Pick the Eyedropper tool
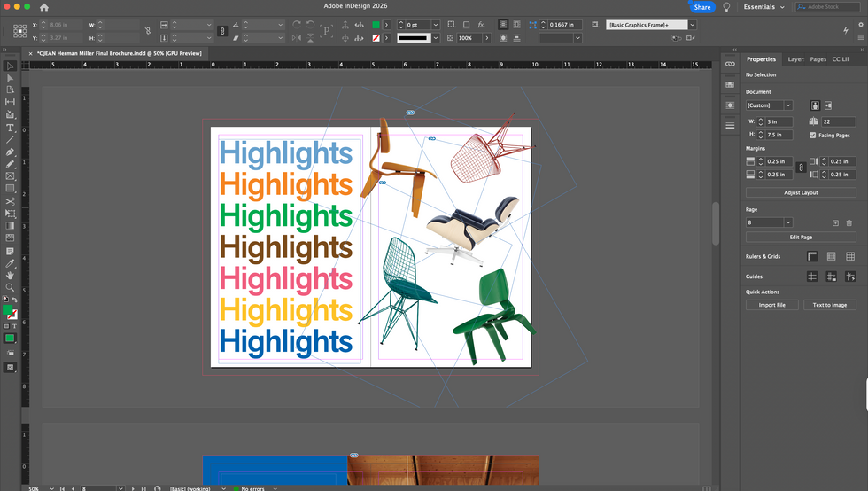The height and width of the screenshot is (491, 868). click(x=10, y=263)
